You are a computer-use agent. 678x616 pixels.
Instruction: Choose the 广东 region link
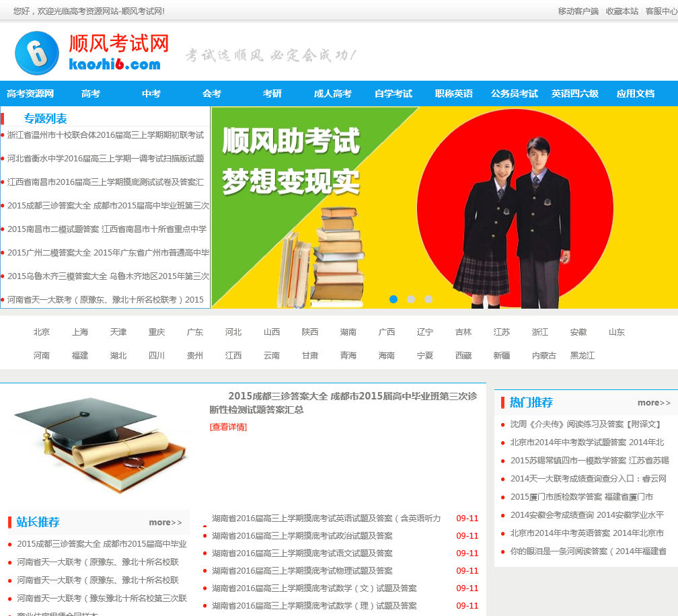[195, 332]
